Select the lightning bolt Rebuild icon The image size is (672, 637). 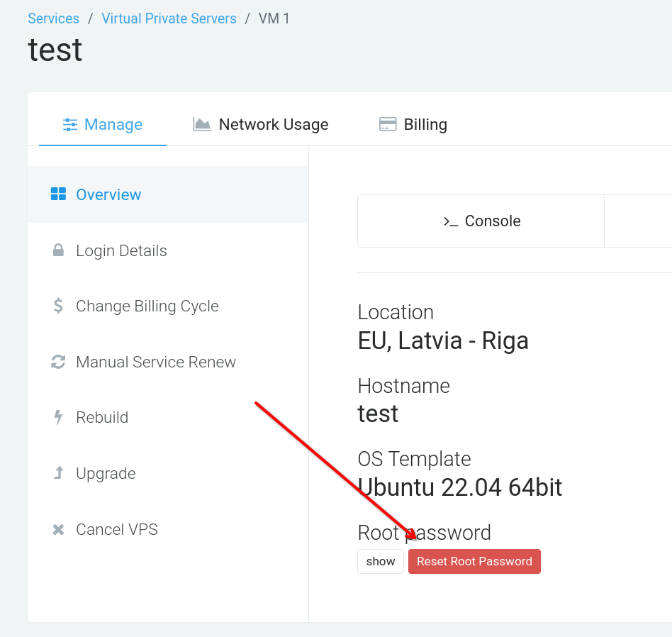(x=58, y=417)
